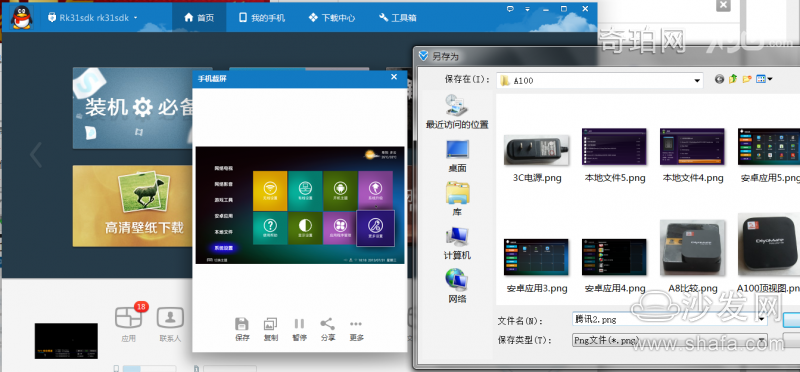Open 应用 apps icon with 18 badge
800x372 pixels.
pos(129,323)
